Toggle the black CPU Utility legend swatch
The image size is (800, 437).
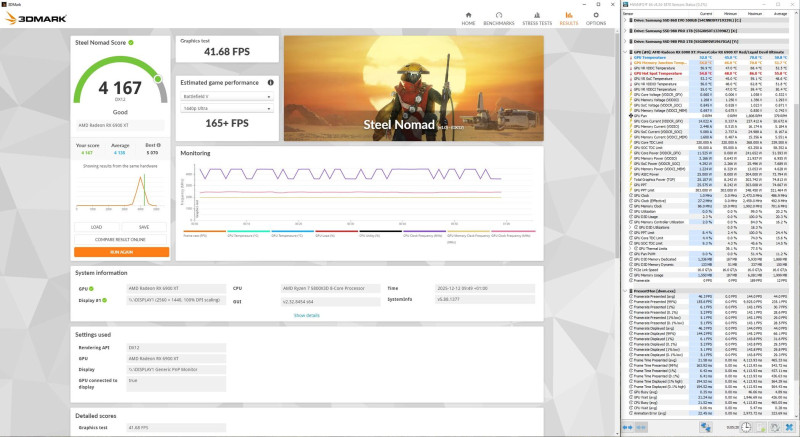click(x=380, y=232)
